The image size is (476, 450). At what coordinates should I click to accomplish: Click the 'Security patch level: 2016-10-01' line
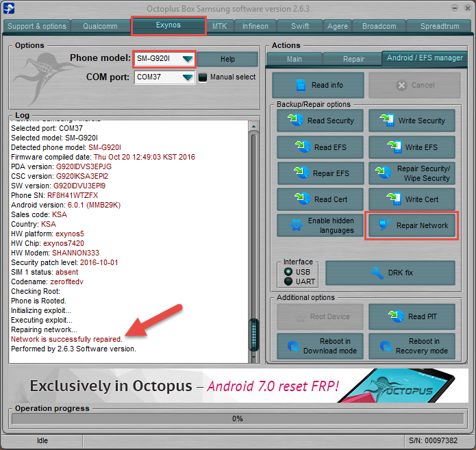64,262
